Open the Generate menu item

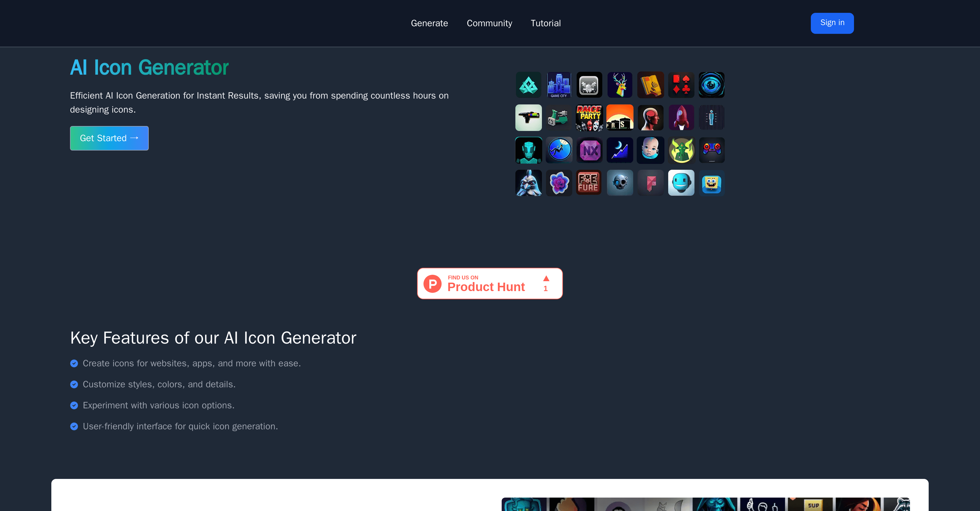click(x=429, y=23)
